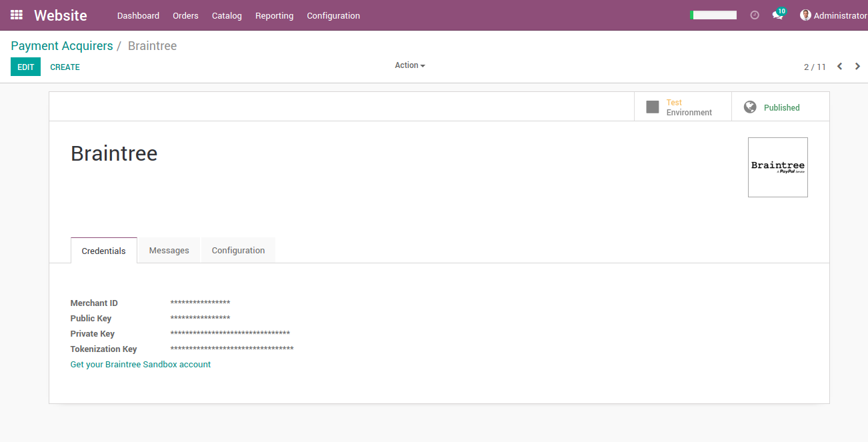Image resolution: width=868 pixels, height=442 pixels.
Task: Open the activities clock icon
Action: [x=755, y=15]
